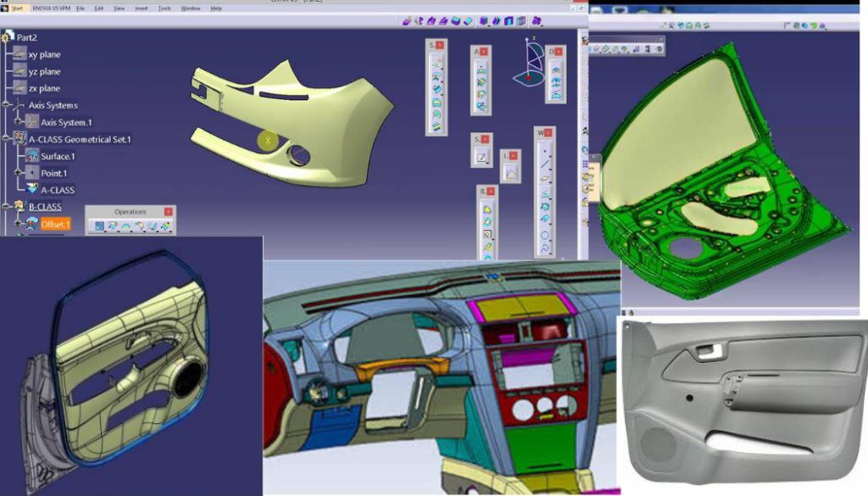
Task: Click the Boundary icon in Operations toolbar
Action: (x=126, y=226)
